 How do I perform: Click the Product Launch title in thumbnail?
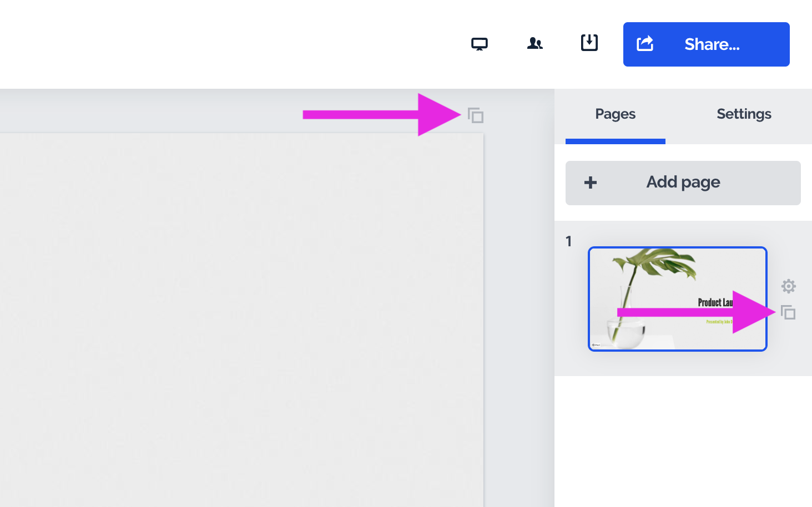714,302
